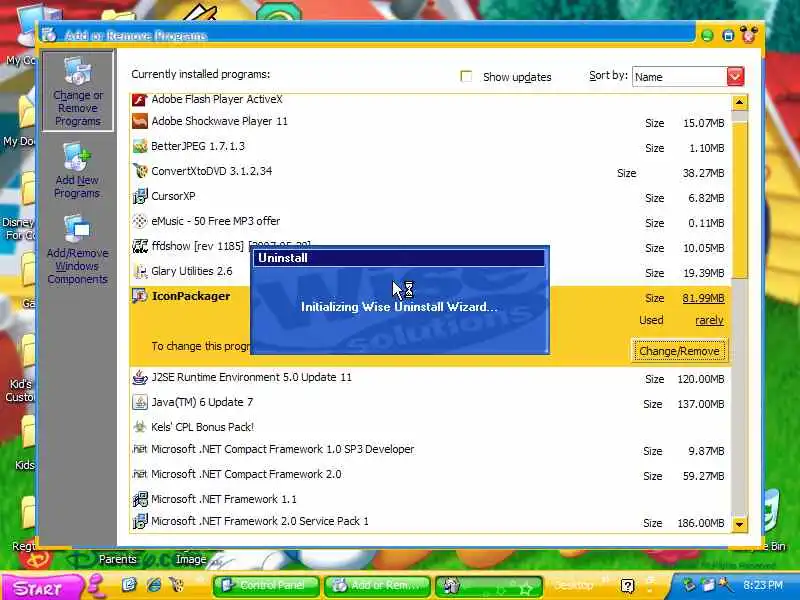The height and width of the screenshot is (600, 800).
Task: Click the program list scrollbar thumb
Action: click(x=739, y=199)
